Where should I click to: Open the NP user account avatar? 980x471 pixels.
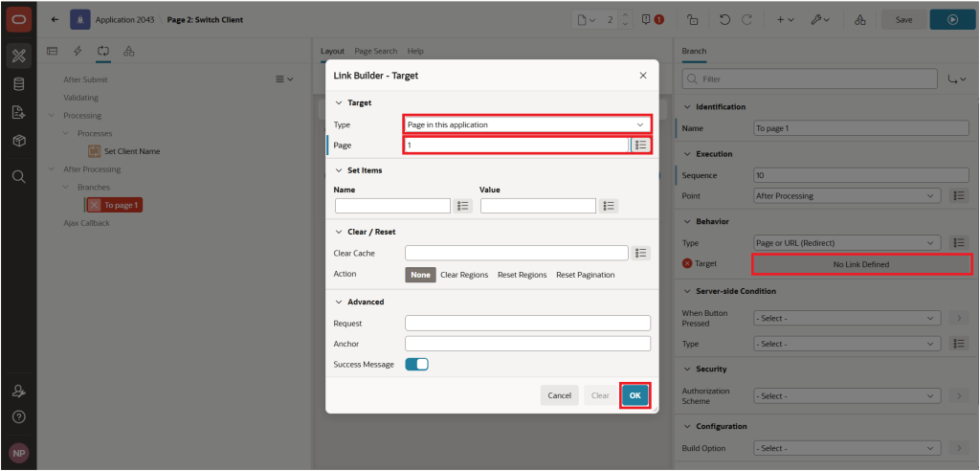tap(18, 453)
